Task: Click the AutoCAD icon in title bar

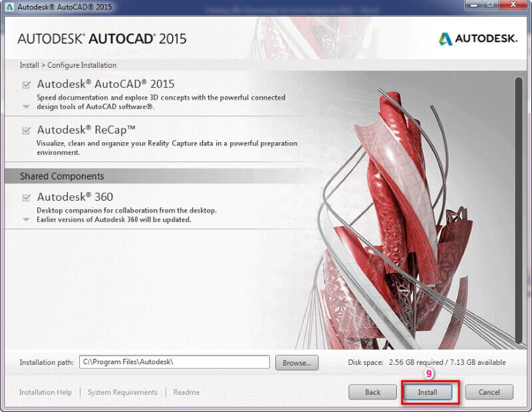Action: (9, 7)
